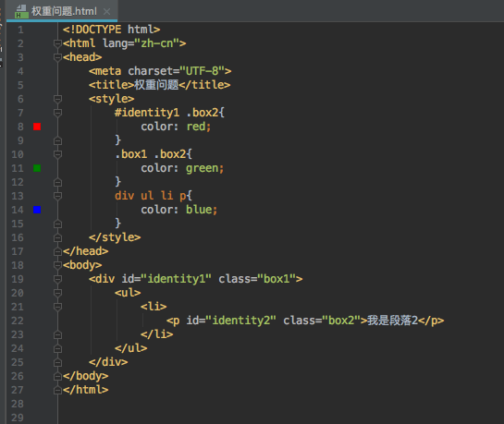504x424 pixels.
Task: Collapse the .box1 .box2 rule on line 10
Action: (x=57, y=154)
